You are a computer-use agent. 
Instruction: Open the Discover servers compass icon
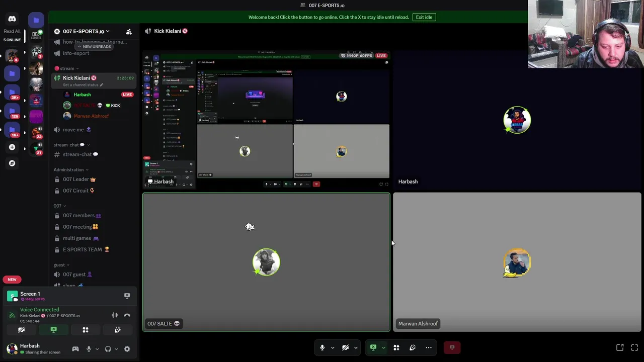click(12, 163)
